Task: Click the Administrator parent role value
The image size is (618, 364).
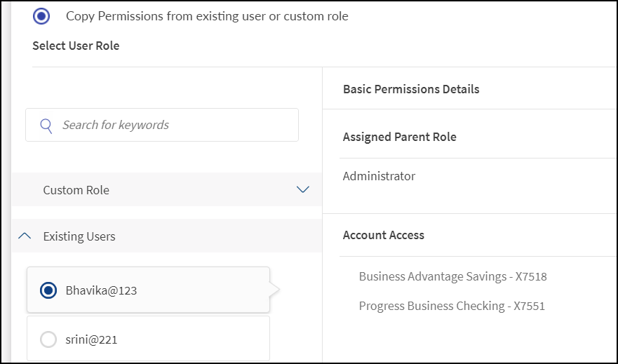Action: 379,176
